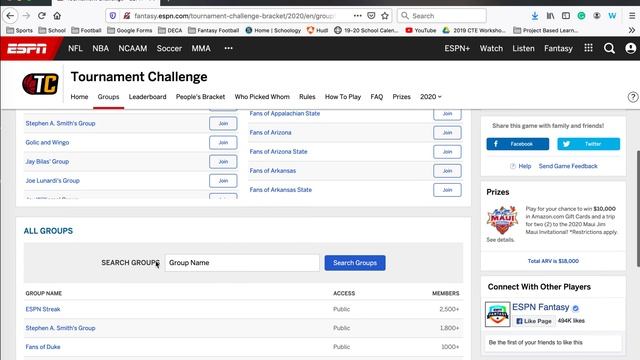Image resolution: width=640 pixels, height=360 pixels.
Task: Bookmark this page with star icon
Action: (x=384, y=16)
